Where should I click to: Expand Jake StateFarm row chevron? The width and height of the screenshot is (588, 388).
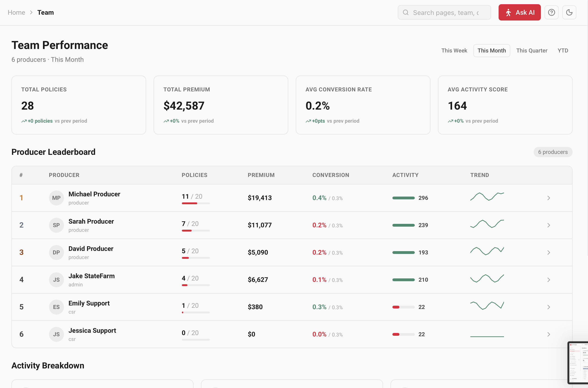pyautogui.click(x=549, y=280)
